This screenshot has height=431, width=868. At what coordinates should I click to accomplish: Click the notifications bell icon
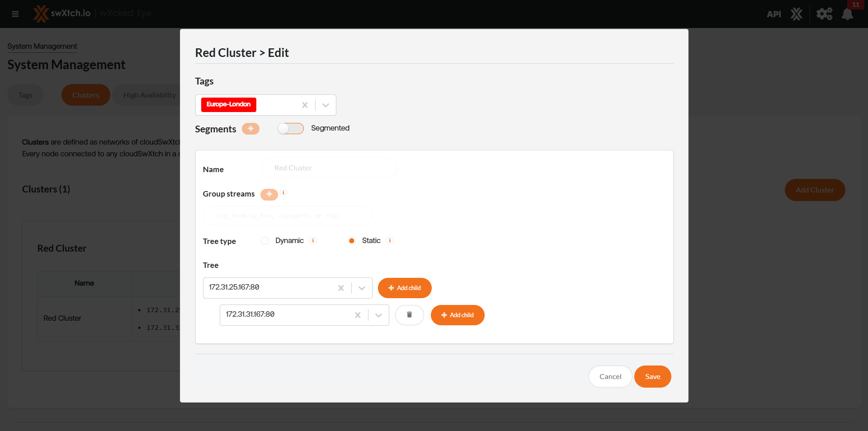[847, 14]
